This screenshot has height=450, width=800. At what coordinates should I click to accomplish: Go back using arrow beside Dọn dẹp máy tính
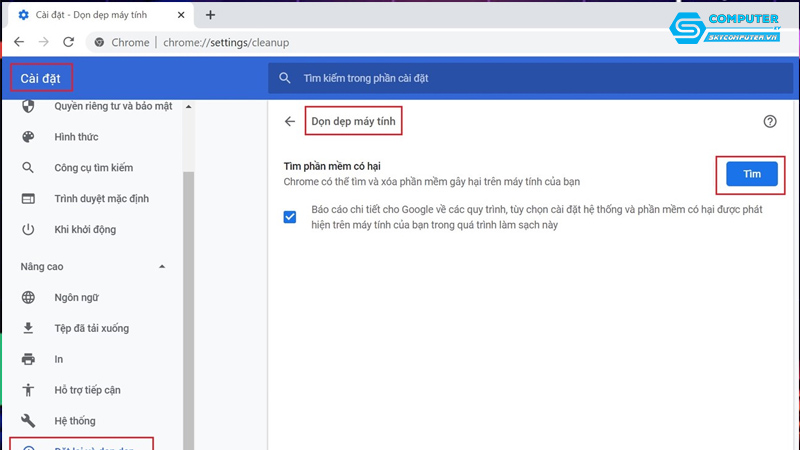tap(290, 121)
